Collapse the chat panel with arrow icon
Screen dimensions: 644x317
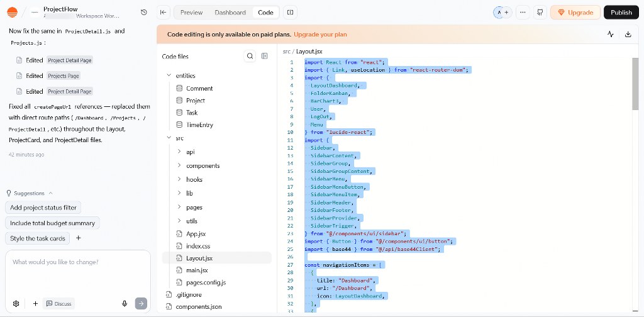coord(163,13)
